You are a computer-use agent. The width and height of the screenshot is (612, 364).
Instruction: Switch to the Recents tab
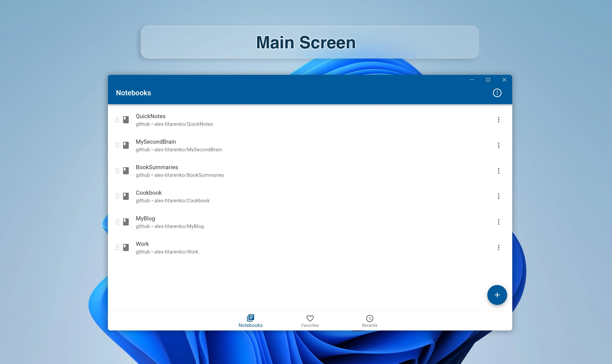pos(370,321)
